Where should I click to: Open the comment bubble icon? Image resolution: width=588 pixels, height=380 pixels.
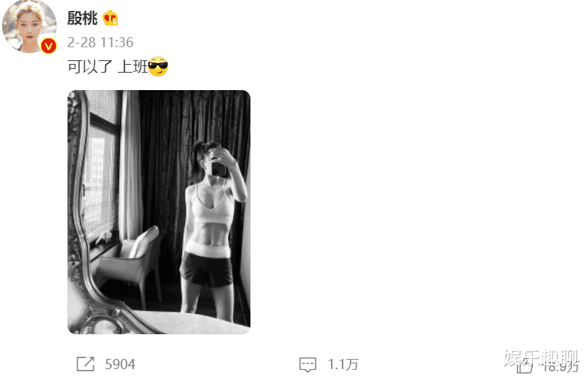coord(308,365)
